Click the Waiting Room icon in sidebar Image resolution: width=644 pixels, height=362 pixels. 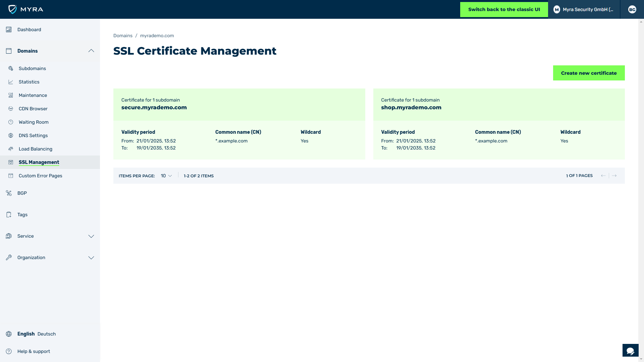click(x=10, y=122)
